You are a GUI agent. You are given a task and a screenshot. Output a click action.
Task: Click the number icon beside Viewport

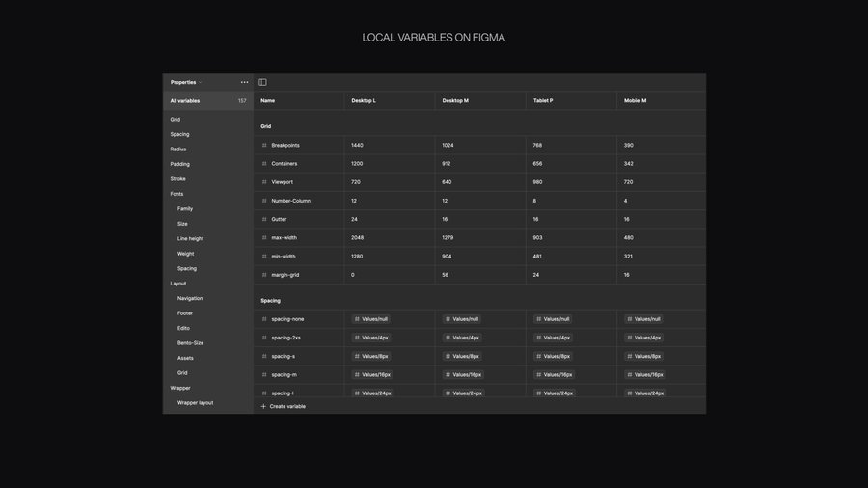pyautogui.click(x=264, y=182)
